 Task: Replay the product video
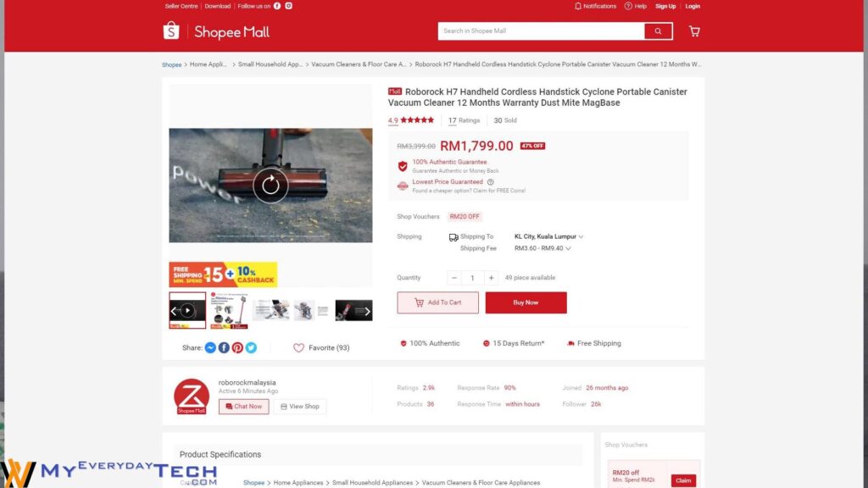pyautogui.click(x=270, y=185)
